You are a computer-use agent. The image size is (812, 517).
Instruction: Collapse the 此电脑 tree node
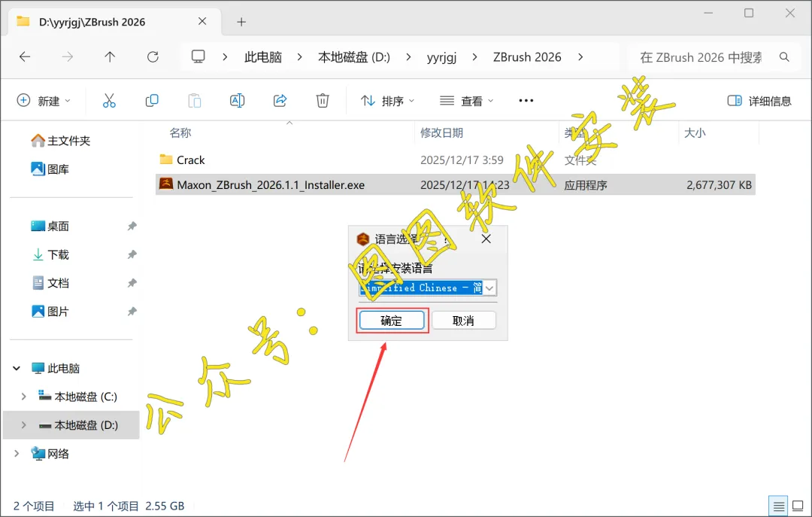pos(17,368)
